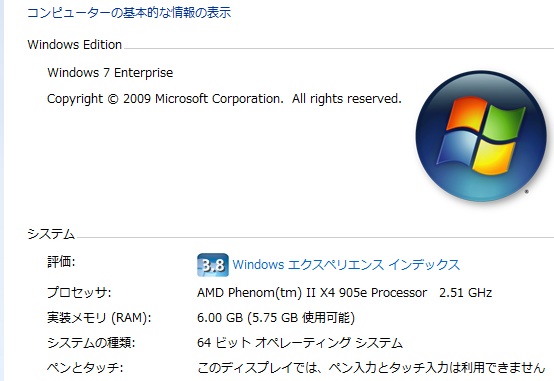Select the Windows 7 Enterprise text

(110, 73)
